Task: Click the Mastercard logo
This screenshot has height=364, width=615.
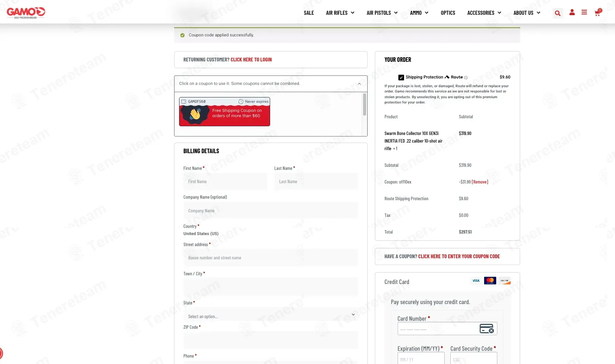Action: pos(490,281)
